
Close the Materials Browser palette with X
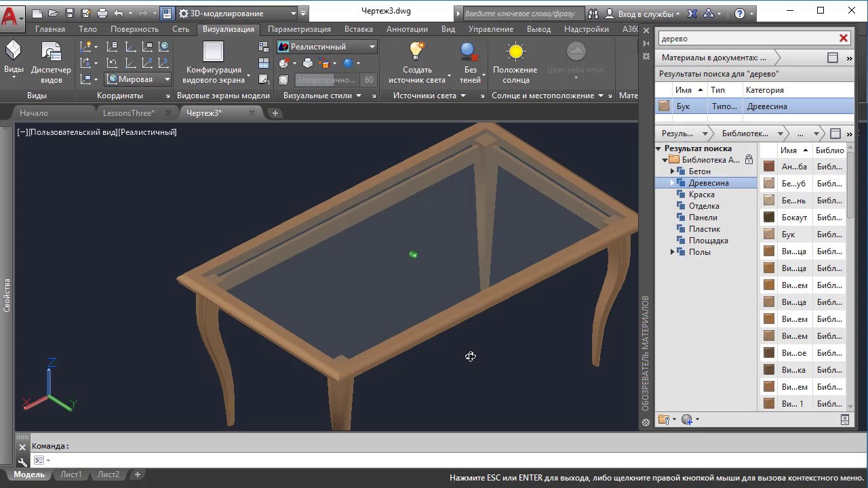click(646, 31)
